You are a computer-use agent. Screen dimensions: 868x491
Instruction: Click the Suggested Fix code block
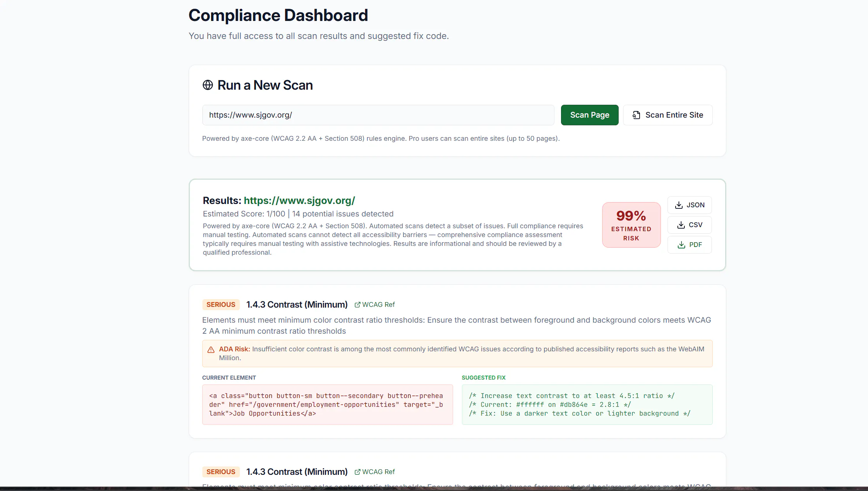tap(587, 405)
